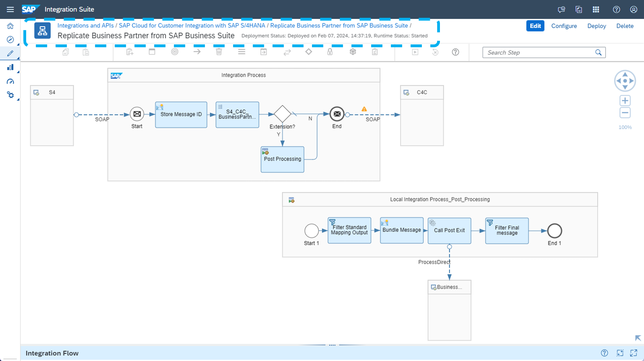Click the orange warning icon near End
Screen dimensions: 644x361
pyautogui.click(x=364, y=109)
